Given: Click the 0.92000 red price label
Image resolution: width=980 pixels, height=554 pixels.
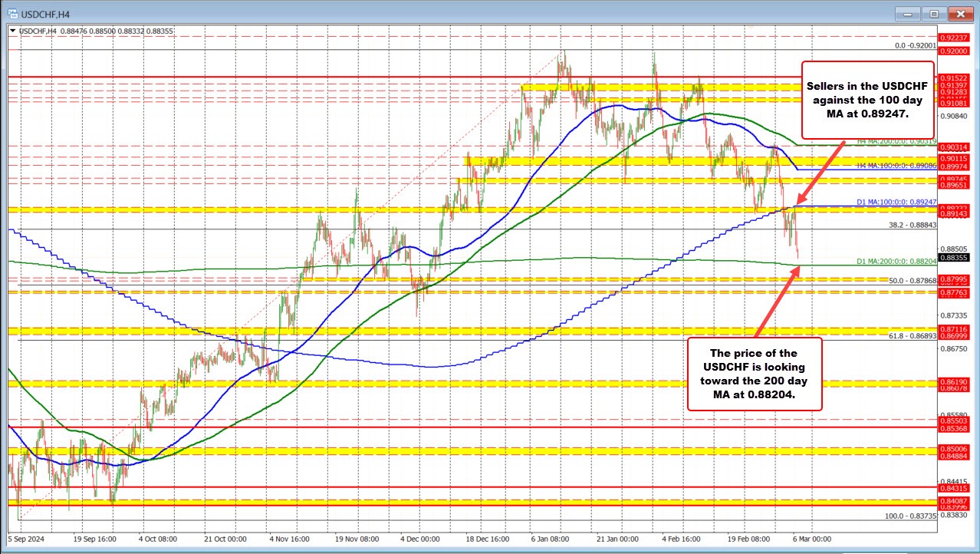Looking at the screenshot, I should 954,50.
